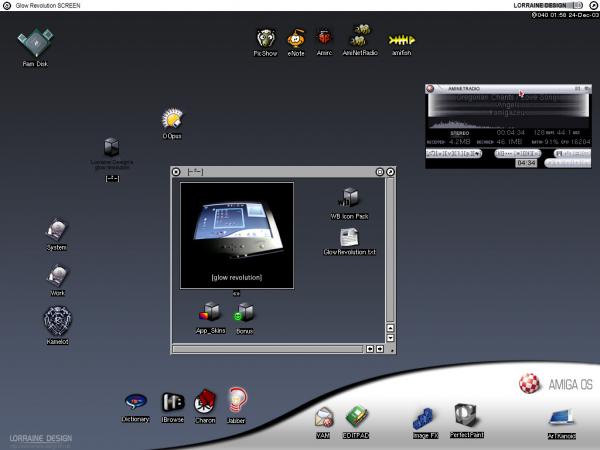Screen dimensions: 600x450
Task: Click the 00:04:34 elapsed time readout
Action: point(510,132)
